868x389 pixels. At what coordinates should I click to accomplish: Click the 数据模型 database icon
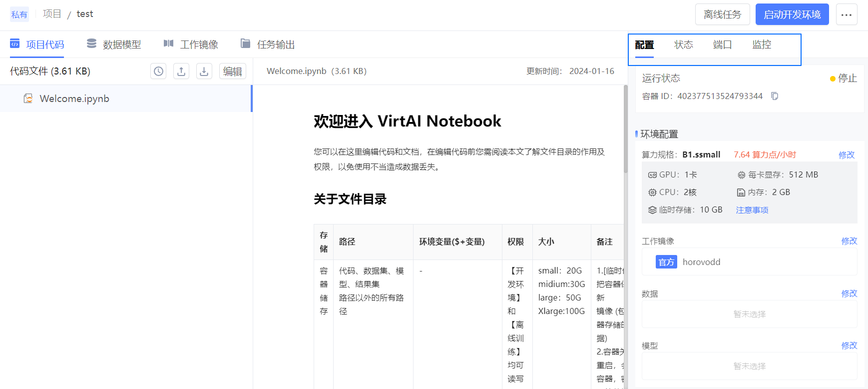coord(91,44)
